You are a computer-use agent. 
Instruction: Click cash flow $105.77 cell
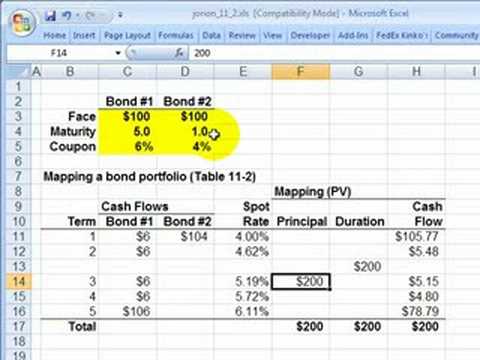[416, 236]
